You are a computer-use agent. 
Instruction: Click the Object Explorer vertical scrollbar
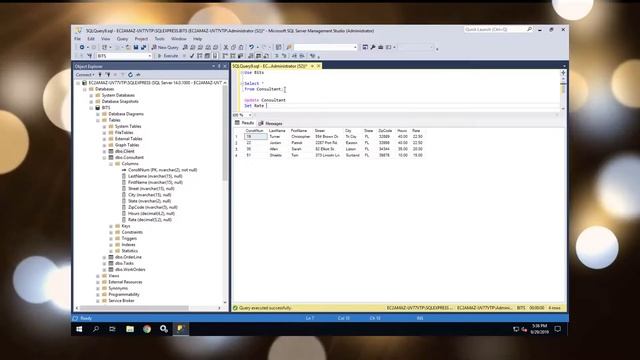[x=225, y=133]
